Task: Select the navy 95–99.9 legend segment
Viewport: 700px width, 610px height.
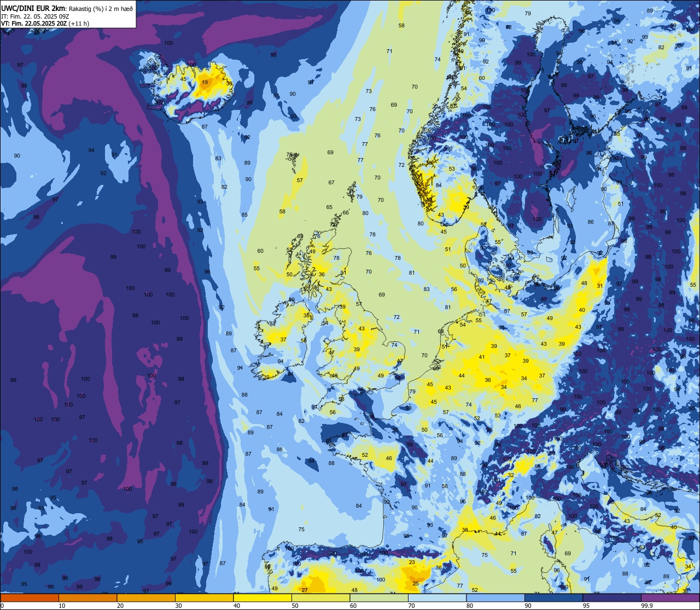Action: (612, 597)
